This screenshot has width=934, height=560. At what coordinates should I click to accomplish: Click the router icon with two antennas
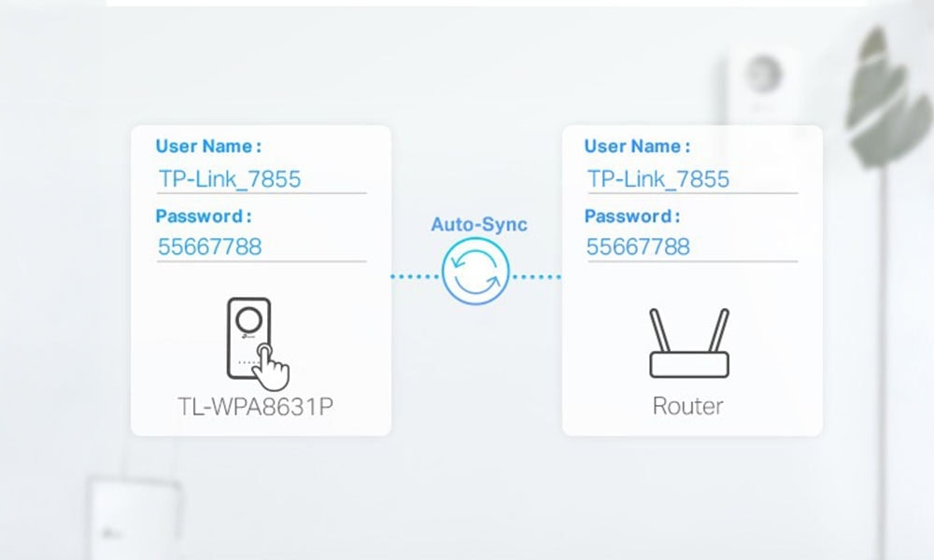click(x=688, y=343)
